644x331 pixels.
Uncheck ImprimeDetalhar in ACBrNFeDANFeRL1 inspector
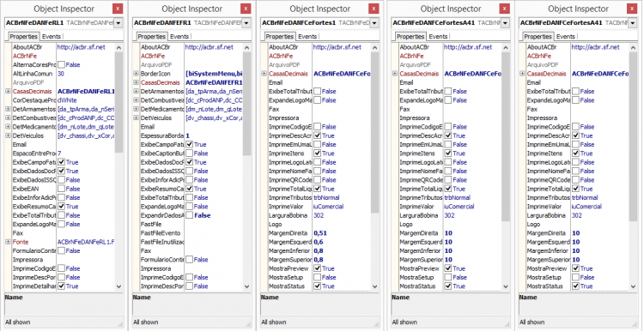(x=61, y=286)
